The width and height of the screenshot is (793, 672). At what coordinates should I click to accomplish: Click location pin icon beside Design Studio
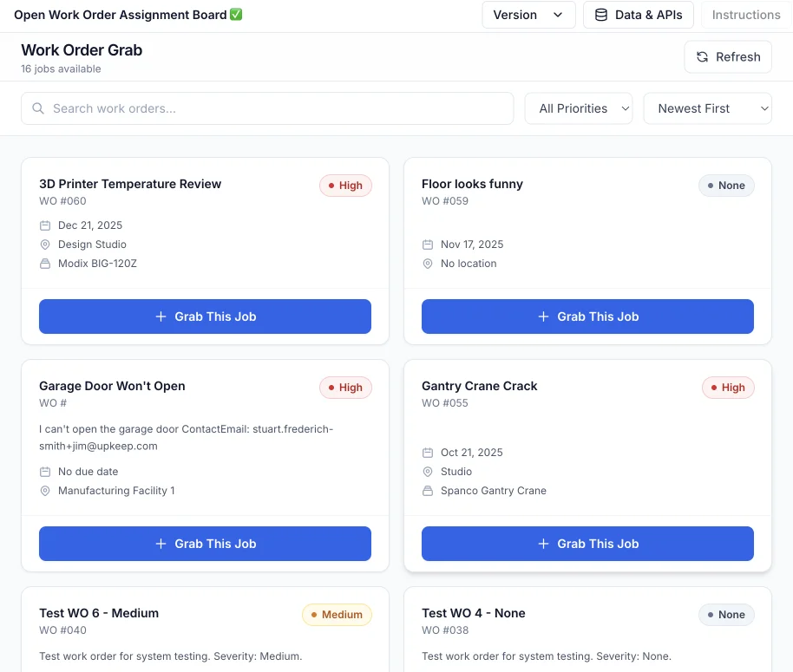(x=45, y=245)
